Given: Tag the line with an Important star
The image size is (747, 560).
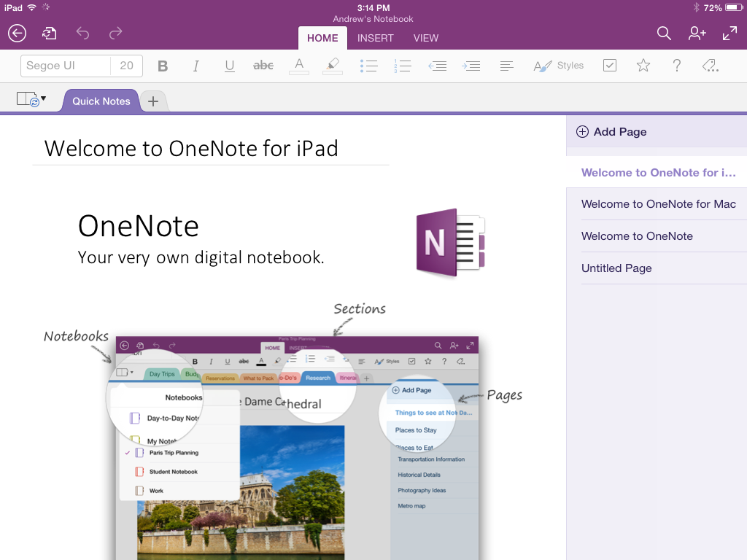Looking at the screenshot, I should [x=643, y=65].
